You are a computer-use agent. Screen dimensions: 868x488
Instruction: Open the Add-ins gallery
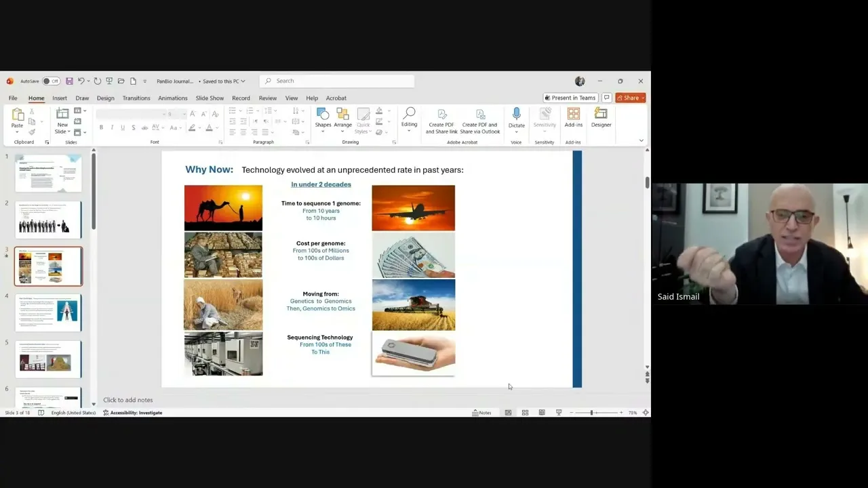tap(574, 119)
